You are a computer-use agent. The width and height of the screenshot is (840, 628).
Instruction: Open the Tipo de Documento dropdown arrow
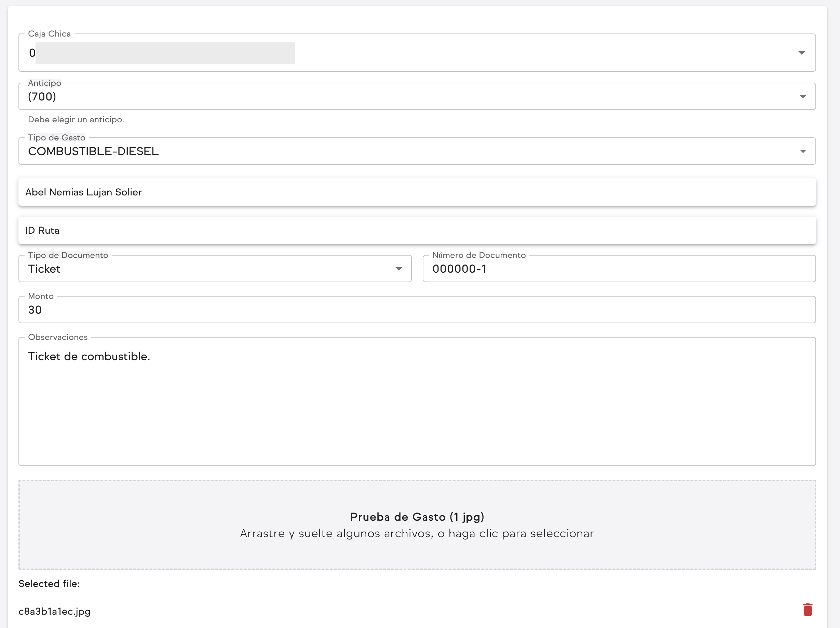pos(398,269)
